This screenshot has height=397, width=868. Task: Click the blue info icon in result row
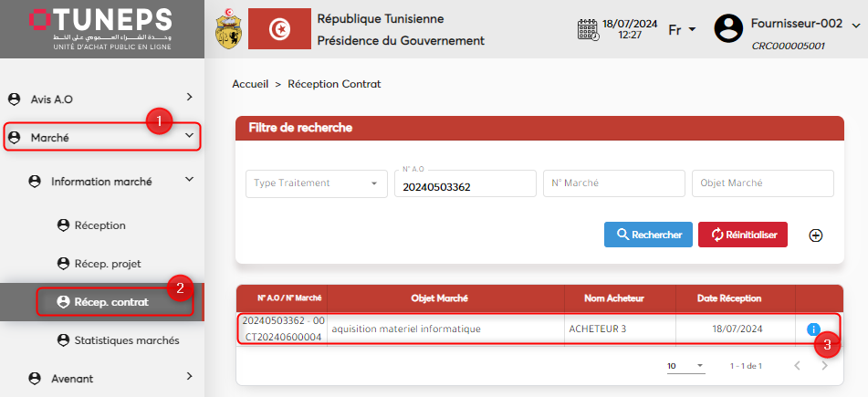click(811, 329)
